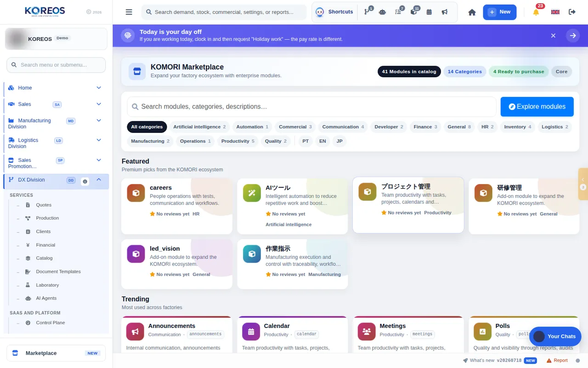The height and width of the screenshot is (368, 588).
Task: Toggle the JP language filter chip
Action: click(339, 141)
